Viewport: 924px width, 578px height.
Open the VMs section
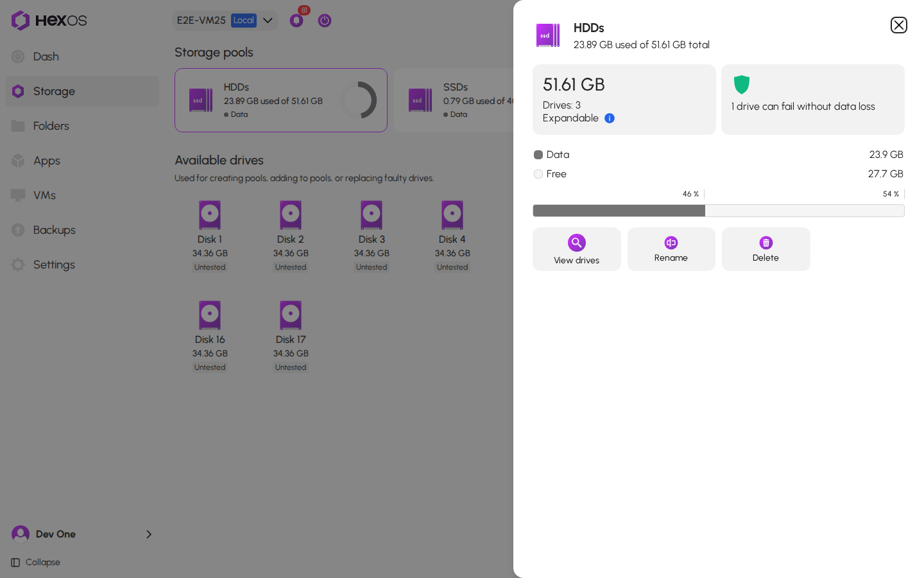pos(82,195)
